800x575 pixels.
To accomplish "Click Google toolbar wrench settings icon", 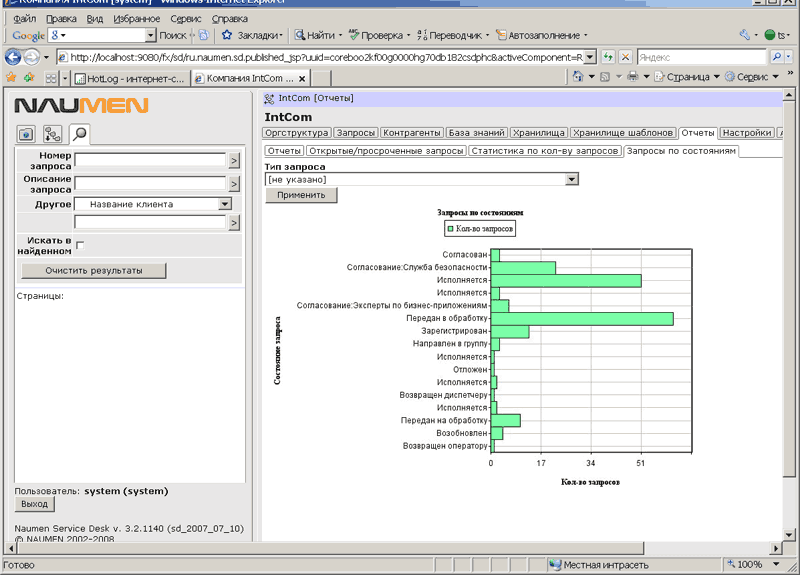I will [744, 35].
